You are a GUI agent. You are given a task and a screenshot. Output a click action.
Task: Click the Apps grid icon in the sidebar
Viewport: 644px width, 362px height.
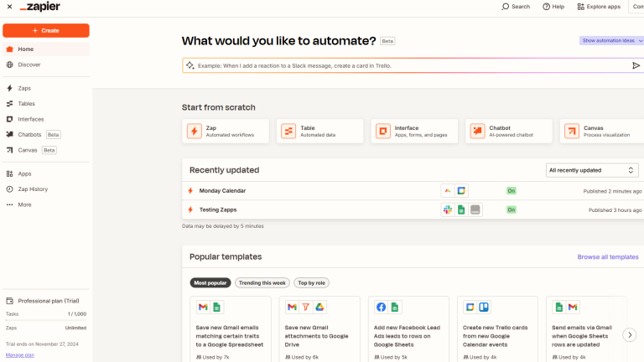click(x=10, y=173)
